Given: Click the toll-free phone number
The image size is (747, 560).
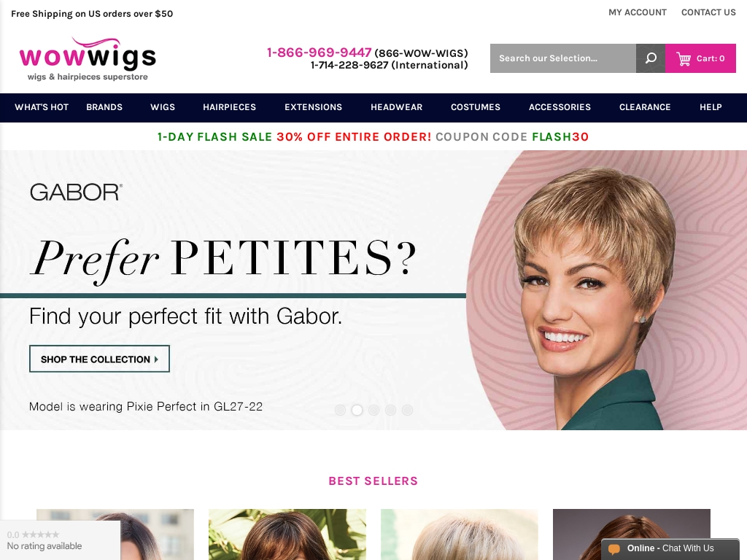Looking at the screenshot, I should [x=320, y=52].
